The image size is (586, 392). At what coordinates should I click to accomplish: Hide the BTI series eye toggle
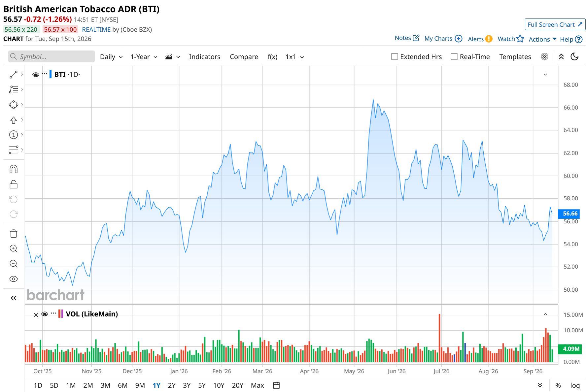(x=36, y=75)
